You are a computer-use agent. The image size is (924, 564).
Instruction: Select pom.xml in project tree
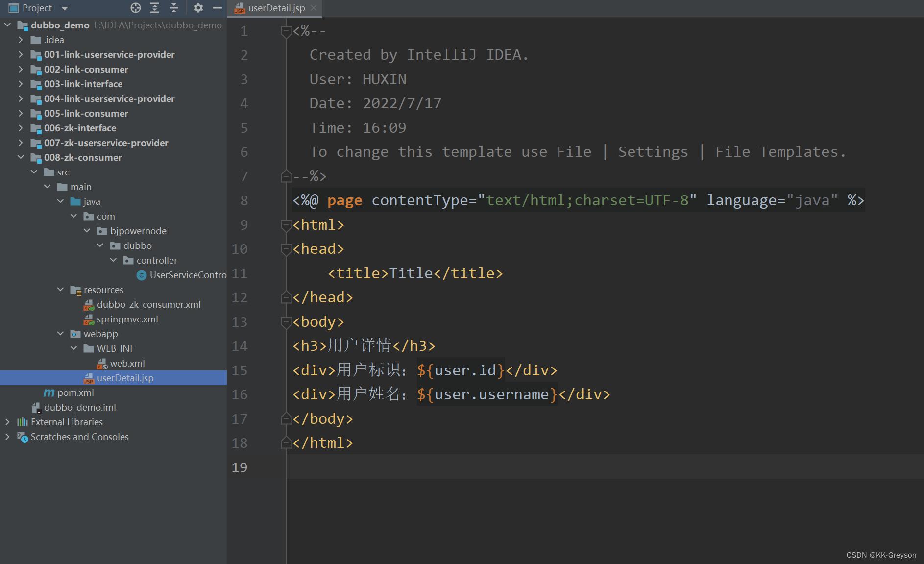coord(75,392)
